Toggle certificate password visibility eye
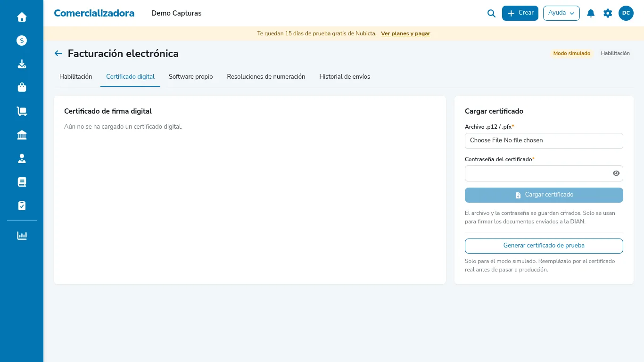This screenshot has width=644, height=362. point(616,173)
